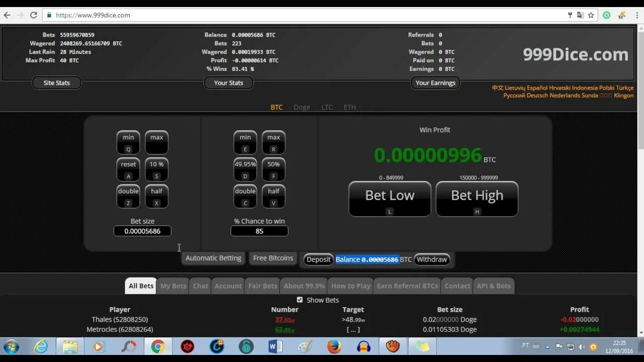Image resolution: width=644 pixels, height=362 pixels.
Task: Click the 10 % bet size button
Action: coord(156,169)
